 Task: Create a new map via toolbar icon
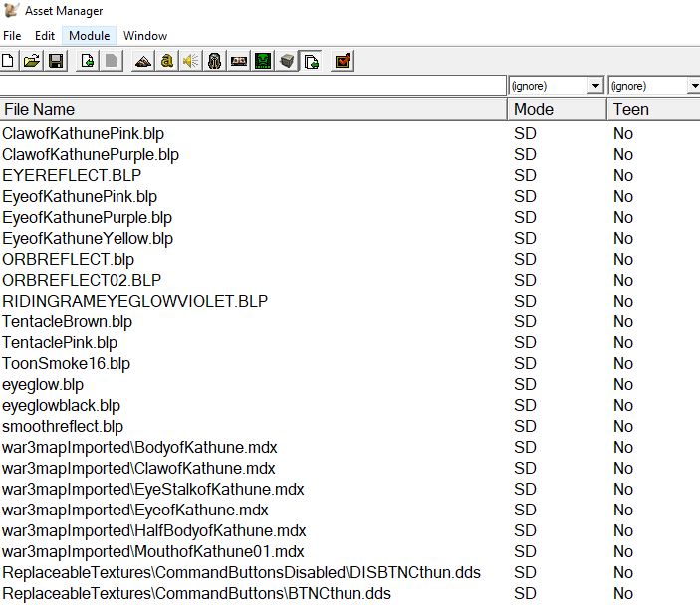point(8,61)
